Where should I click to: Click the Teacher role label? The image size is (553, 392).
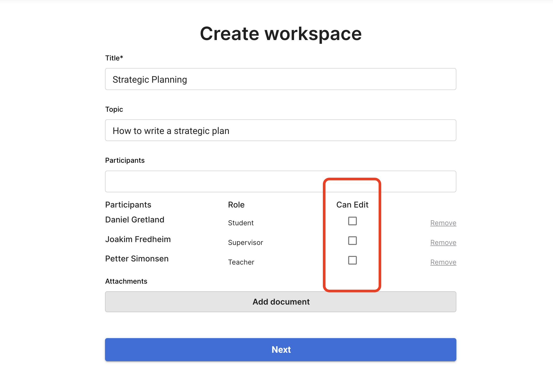241,262
